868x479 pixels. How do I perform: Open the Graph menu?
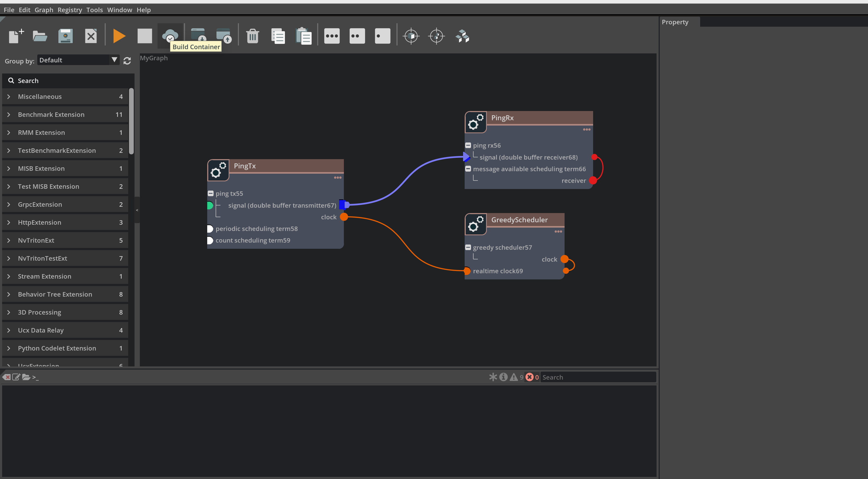click(x=44, y=10)
